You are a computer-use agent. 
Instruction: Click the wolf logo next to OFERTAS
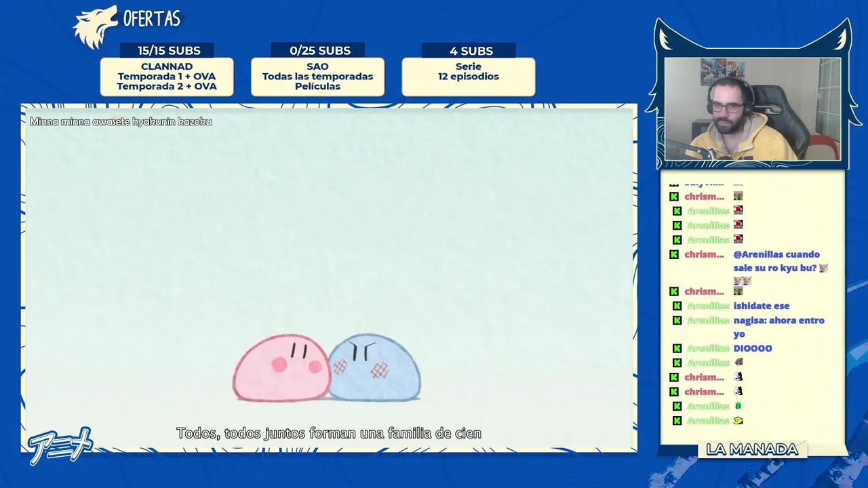[x=95, y=27]
